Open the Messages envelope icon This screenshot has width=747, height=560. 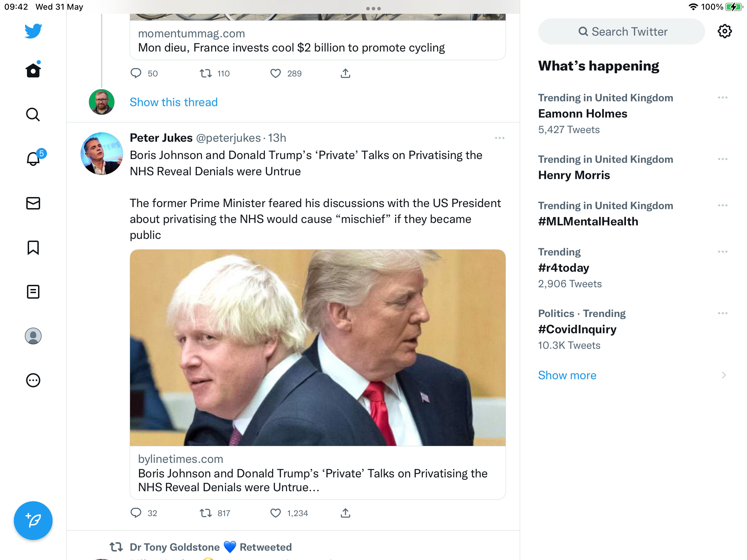[33, 203]
